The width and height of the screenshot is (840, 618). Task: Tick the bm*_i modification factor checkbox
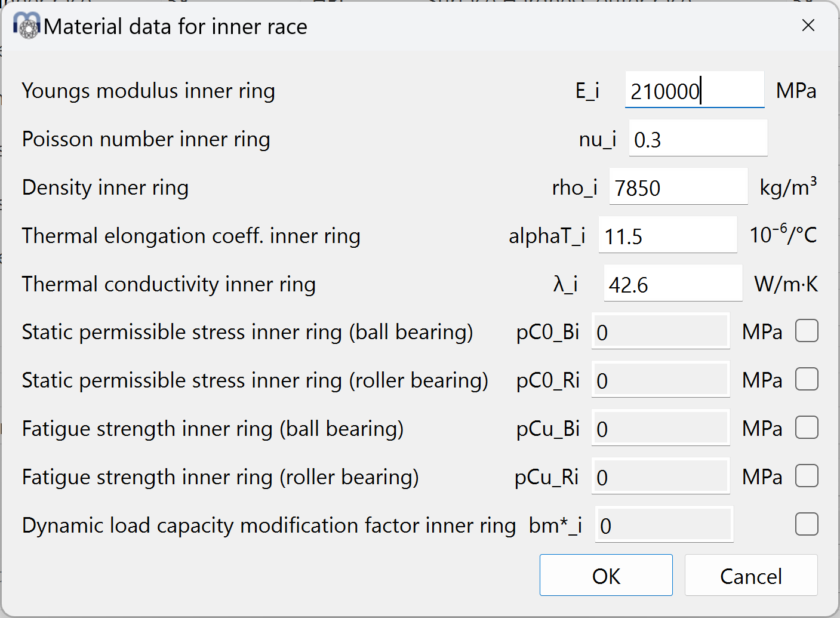[807, 524]
